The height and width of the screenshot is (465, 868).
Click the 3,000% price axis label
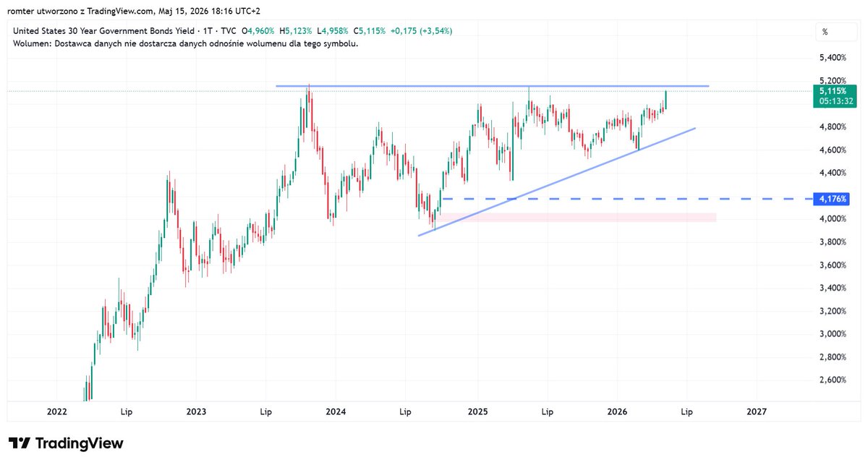click(832, 334)
